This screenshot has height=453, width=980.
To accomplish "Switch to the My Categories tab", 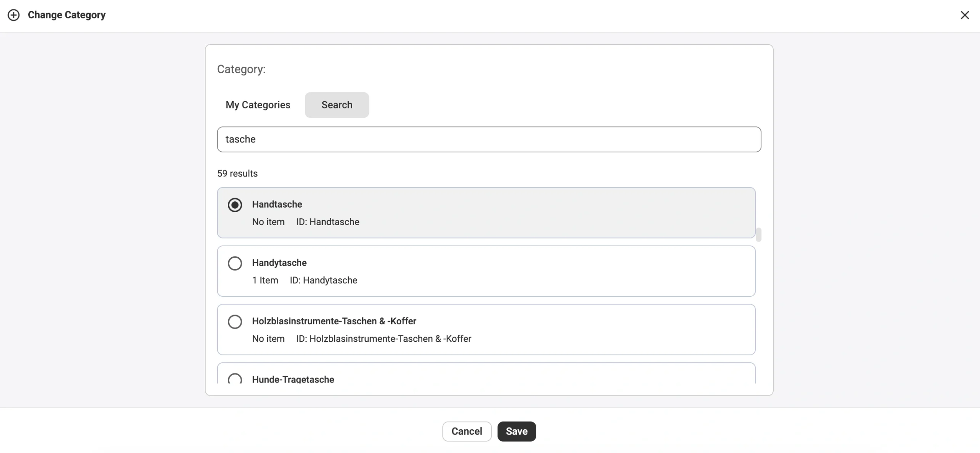I will [258, 105].
